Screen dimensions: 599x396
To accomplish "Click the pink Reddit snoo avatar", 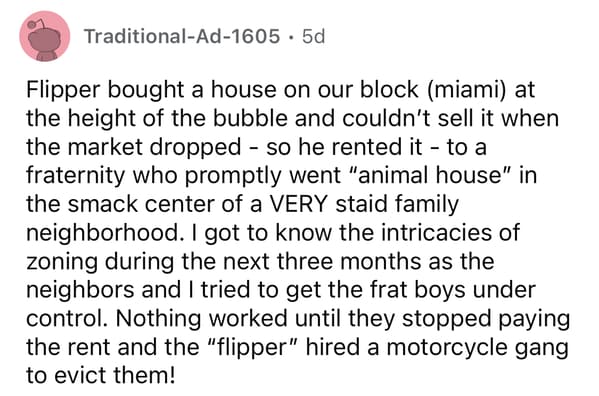I will (45, 36).
